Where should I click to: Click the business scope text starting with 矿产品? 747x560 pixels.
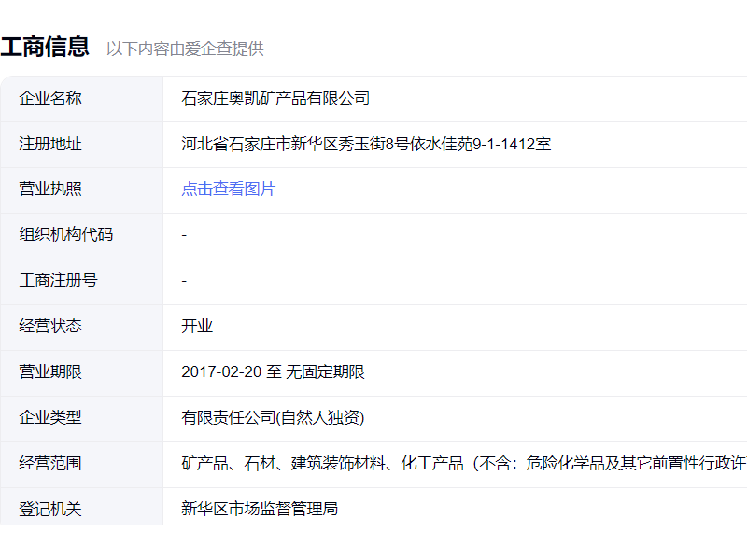[x=463, y=463]
